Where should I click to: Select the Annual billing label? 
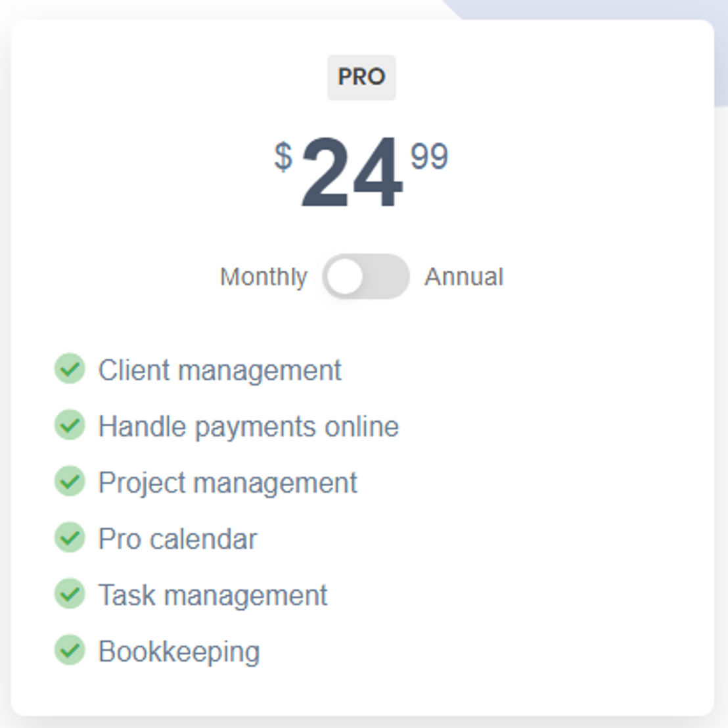pos(464,277)
